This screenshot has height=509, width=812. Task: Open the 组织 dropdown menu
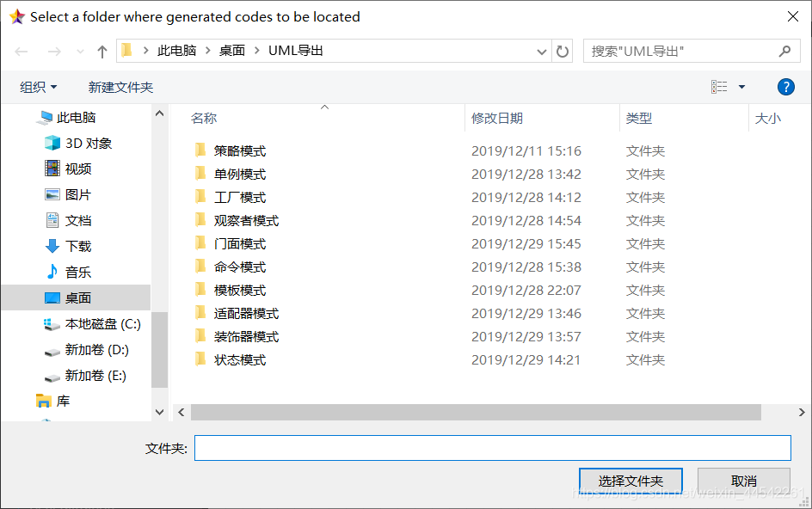point(36,86)
